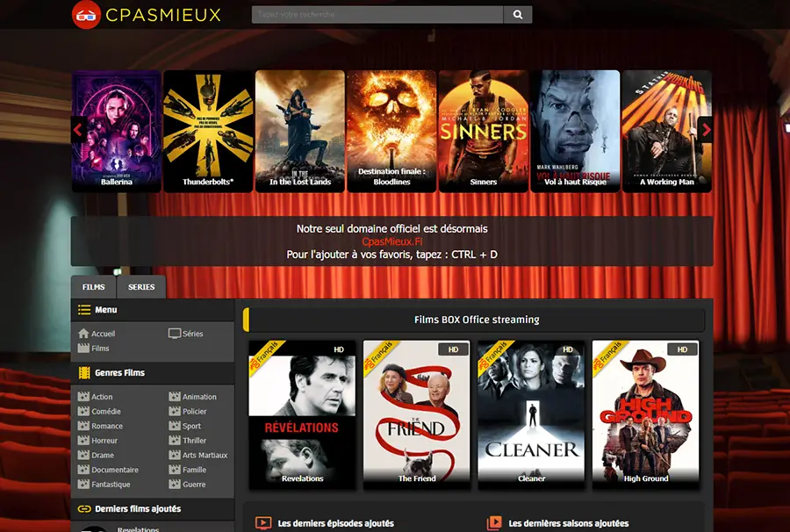The height and width of the screenshot is (532, 790).
Task: Click the icon next to Thriller
Action: [175, 441]
